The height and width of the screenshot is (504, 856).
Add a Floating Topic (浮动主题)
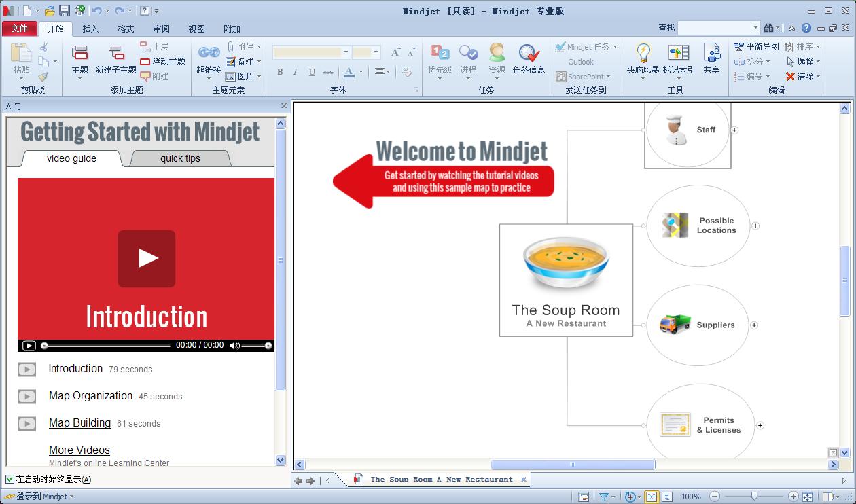(x=163, y=62)
